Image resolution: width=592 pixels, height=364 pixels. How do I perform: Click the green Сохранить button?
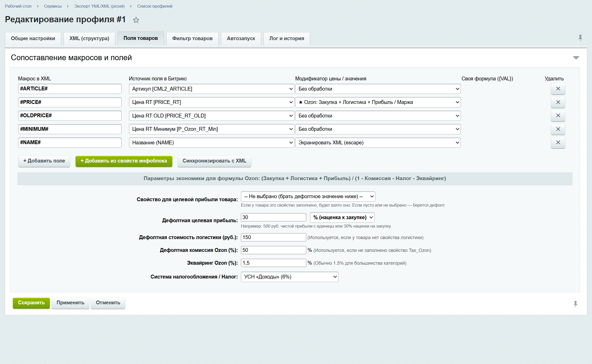click(31, 303)
